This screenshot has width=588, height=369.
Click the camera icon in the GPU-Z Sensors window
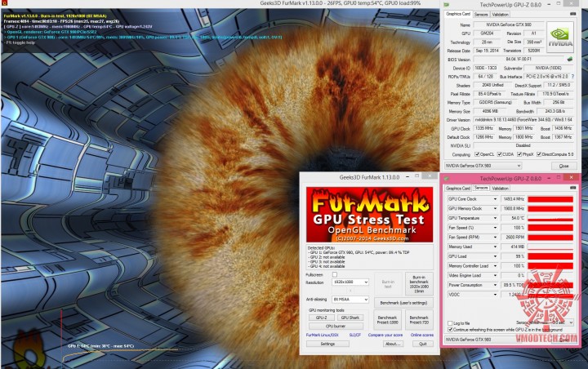[x=572, y=188]
